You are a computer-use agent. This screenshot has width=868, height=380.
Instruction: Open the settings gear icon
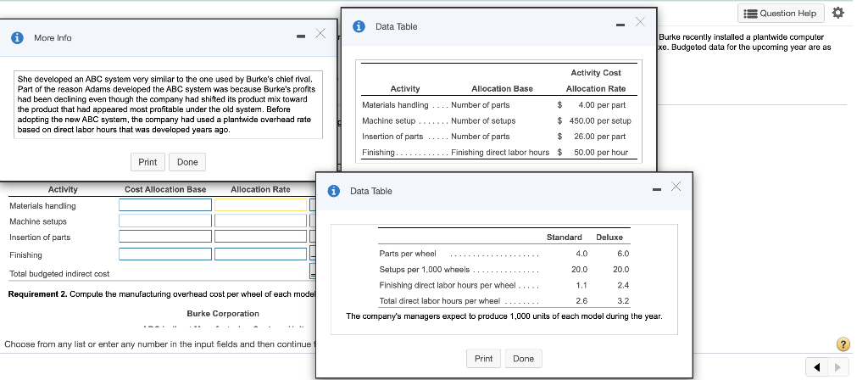click(x=838, y=13)
